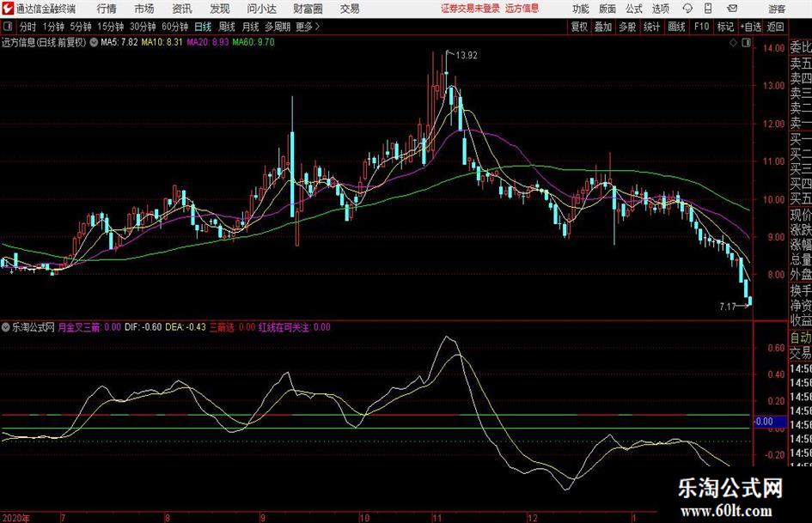The image size is (812, 523).
Task: Open the 市场 menu
Action: point(144,9)
